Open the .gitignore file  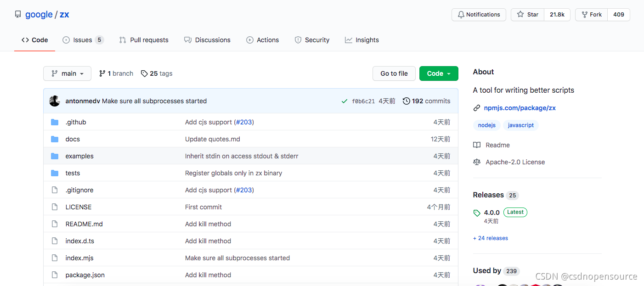tap(79, 190)
